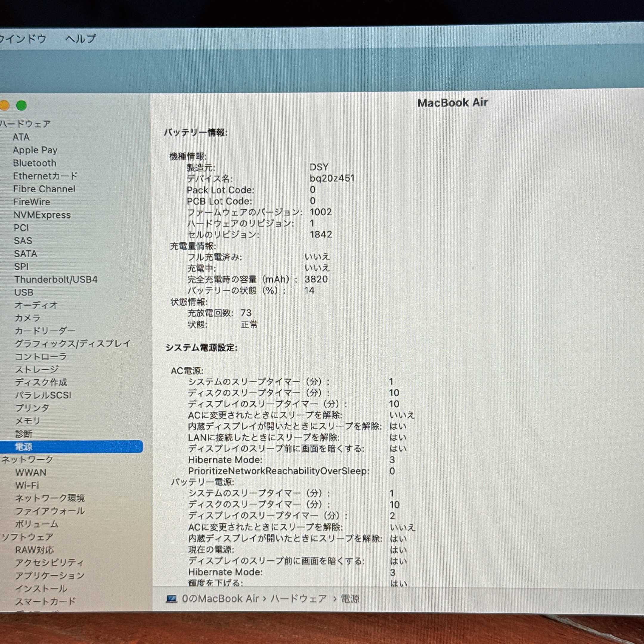Collapse the ネットワーク section header
The width and height of the screenshot is (644, 644).
tap(27, 459)
